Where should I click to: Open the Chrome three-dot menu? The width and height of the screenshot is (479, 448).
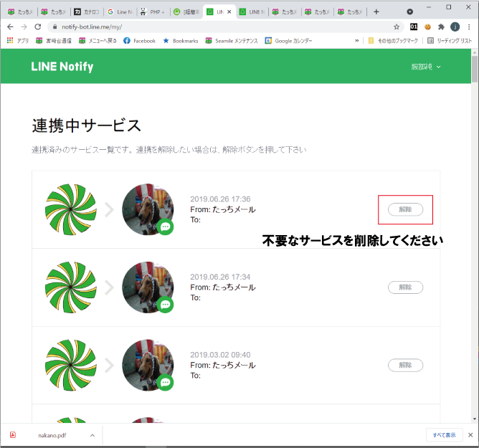pyautogui.click(x=469, y=27)
